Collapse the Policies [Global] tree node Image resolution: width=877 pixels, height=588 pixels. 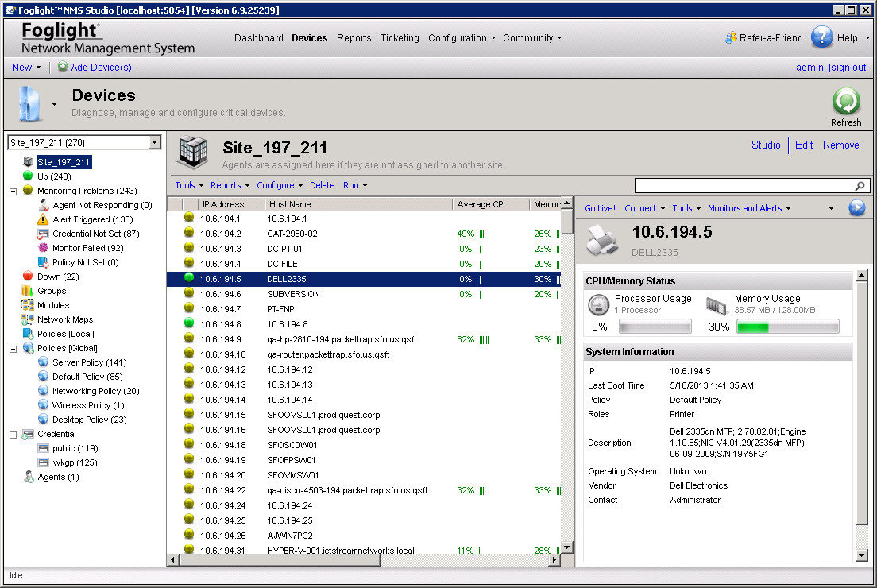[x=13, y=349]
